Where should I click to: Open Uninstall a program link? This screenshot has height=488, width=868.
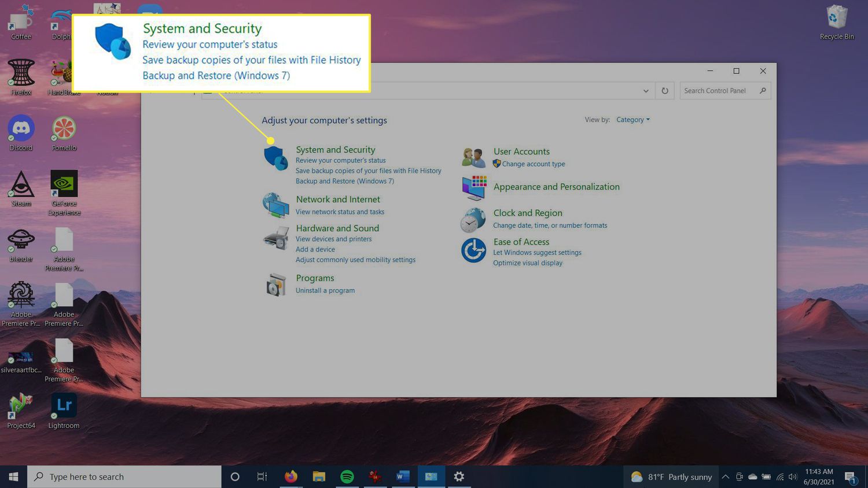(x=325, y=290)
